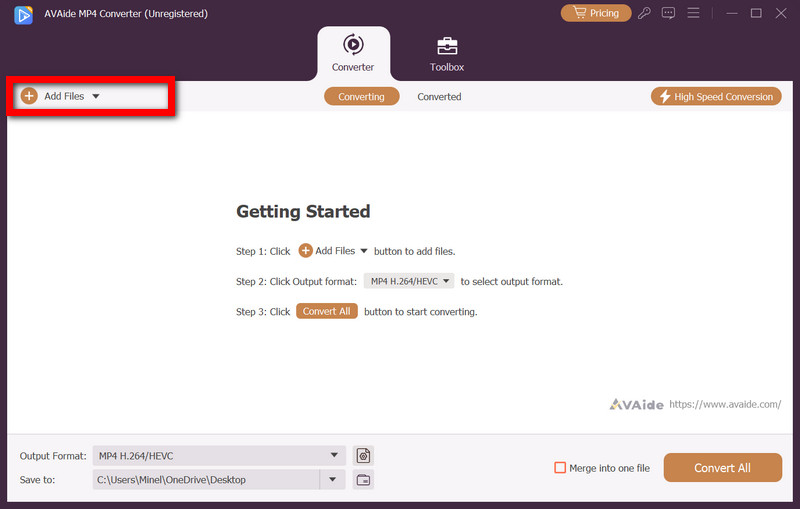
Task: Open the output folder icon
Action: (363, 480)
